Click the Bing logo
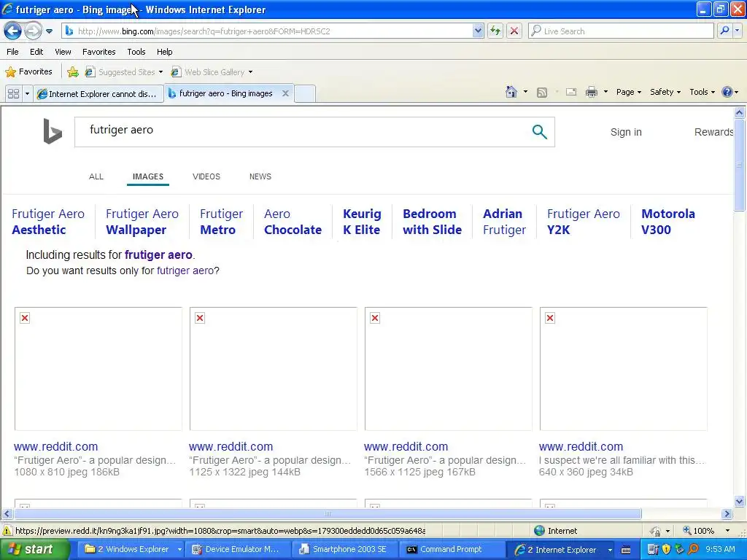The image size is (747, 560). (53, 131)
